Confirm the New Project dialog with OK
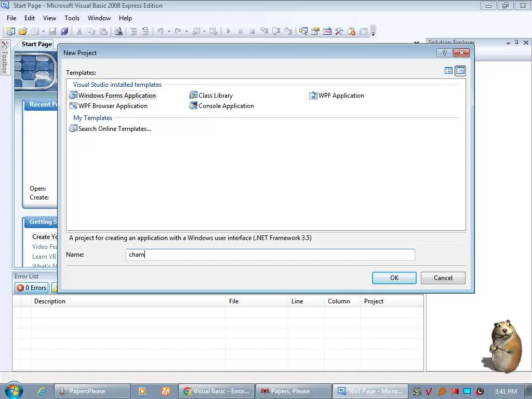The width and height of the screenshot is (532, 399). tap(394, 278)
